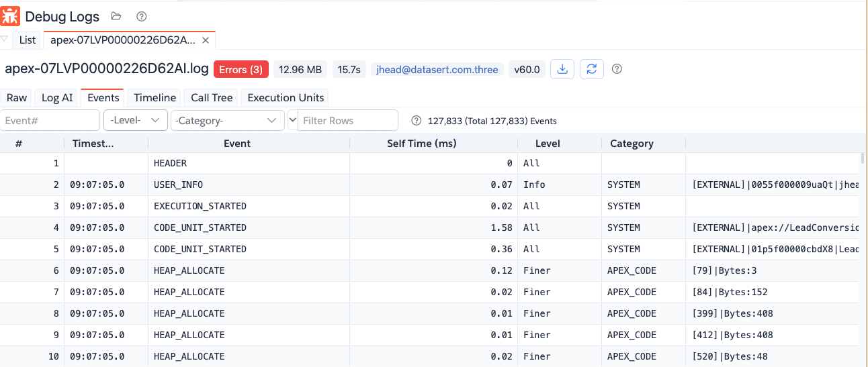Click the info icon beside event count
Image resolution: width=868 pixels, height=367 pixels.
click(x=416, y=121)
